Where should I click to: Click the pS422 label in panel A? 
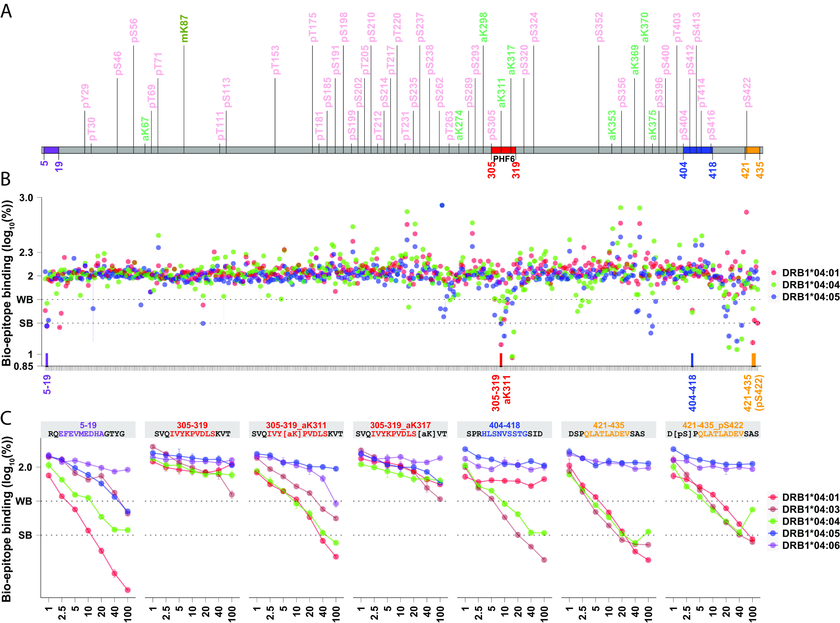coord(747,92)
